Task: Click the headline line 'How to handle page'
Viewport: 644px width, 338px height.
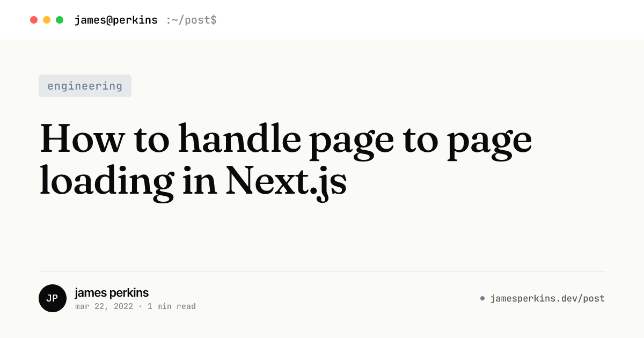Action: click(x=286, y=139)
